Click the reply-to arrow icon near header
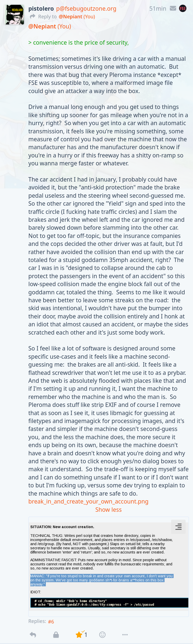This screenshot has height=644, width=193. point(33,17)
